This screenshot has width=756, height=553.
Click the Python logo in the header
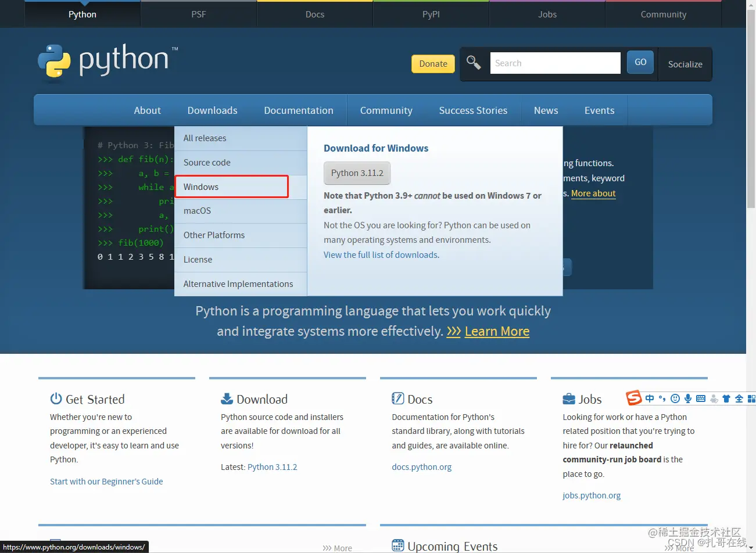[x=108, y=61]
